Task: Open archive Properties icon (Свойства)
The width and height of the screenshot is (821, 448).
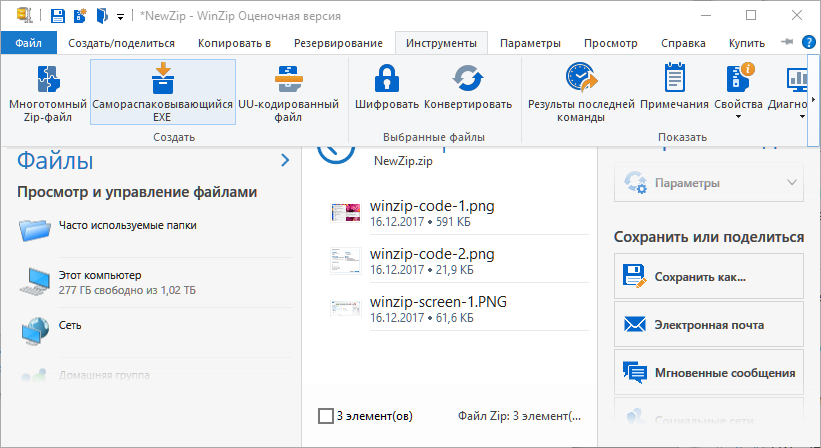Action: [738, 77]
